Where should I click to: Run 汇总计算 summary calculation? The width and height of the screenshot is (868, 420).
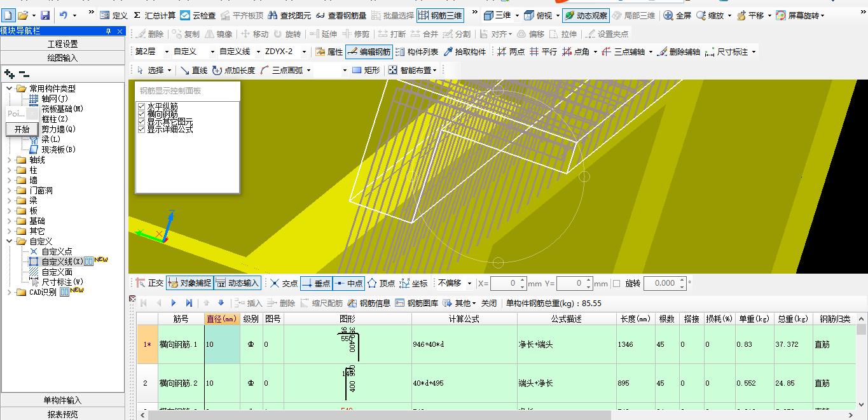click(155, 15)
